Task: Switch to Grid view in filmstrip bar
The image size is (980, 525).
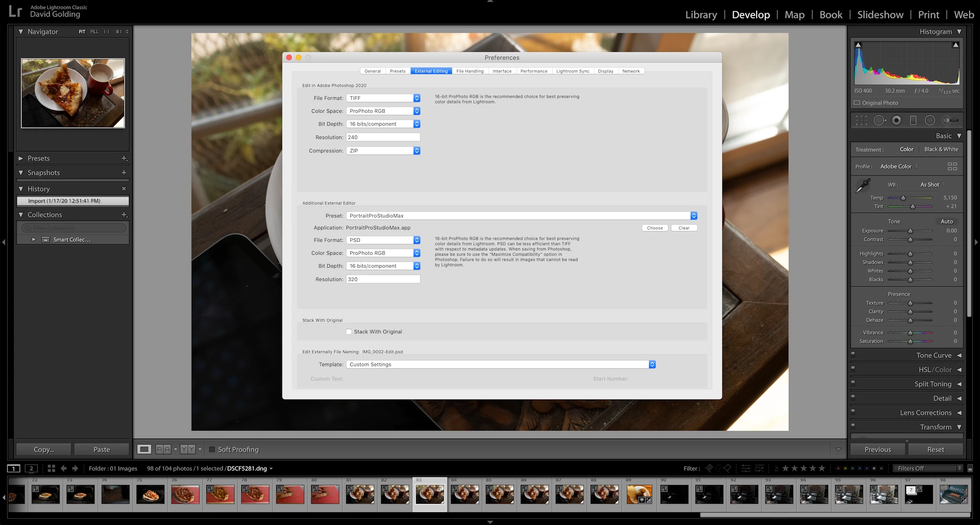Action: pos(51,469)
